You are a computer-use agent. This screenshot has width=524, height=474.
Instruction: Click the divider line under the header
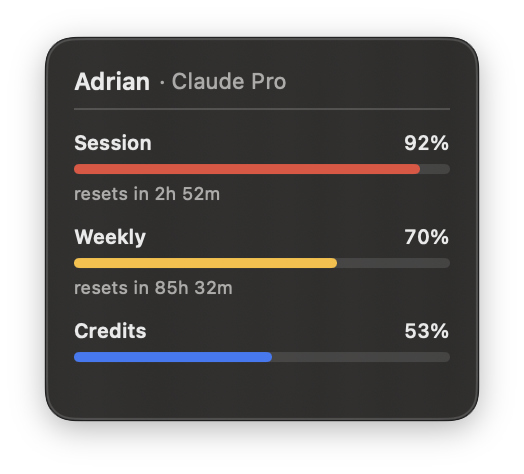coord(262,109)
